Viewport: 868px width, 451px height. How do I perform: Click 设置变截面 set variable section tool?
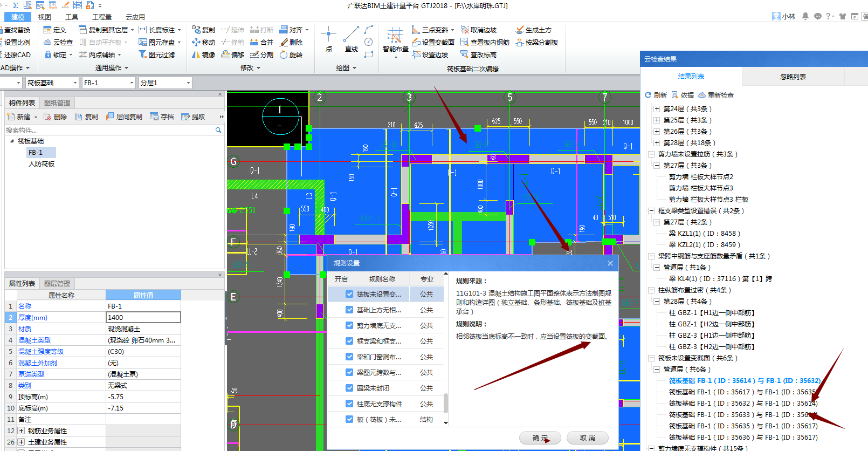pyautogui.click(x=433, y=42)
